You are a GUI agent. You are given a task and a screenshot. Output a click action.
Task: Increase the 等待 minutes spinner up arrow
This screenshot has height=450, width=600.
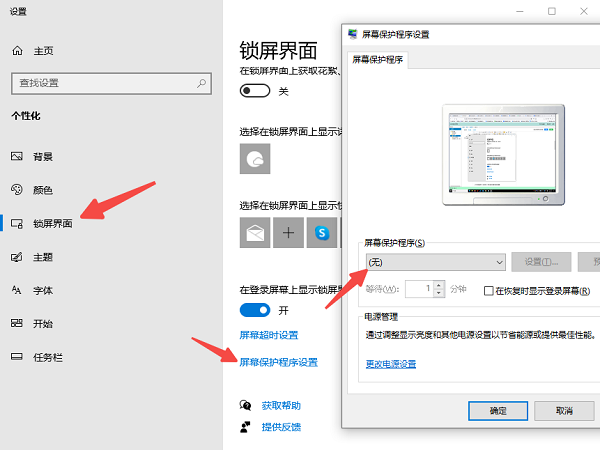[439, 285]
